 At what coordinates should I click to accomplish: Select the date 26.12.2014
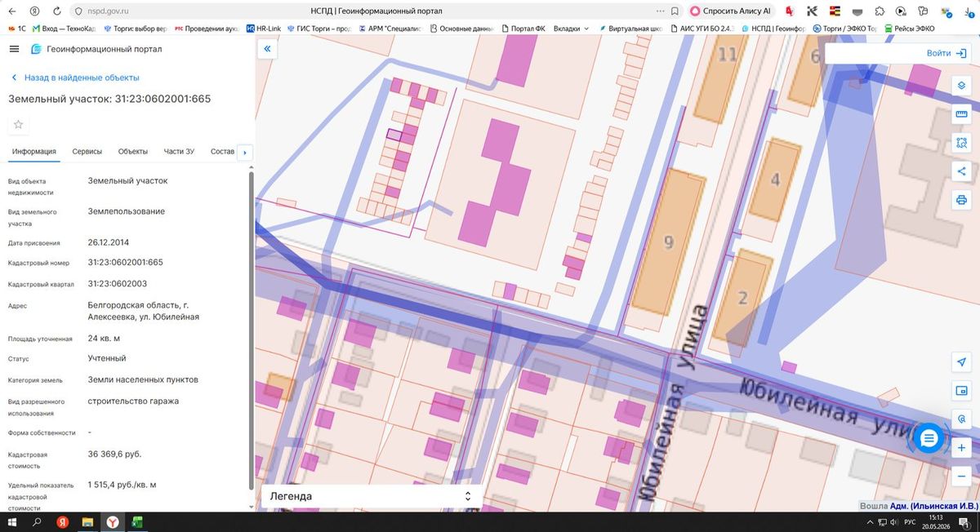tap(109, 242)
